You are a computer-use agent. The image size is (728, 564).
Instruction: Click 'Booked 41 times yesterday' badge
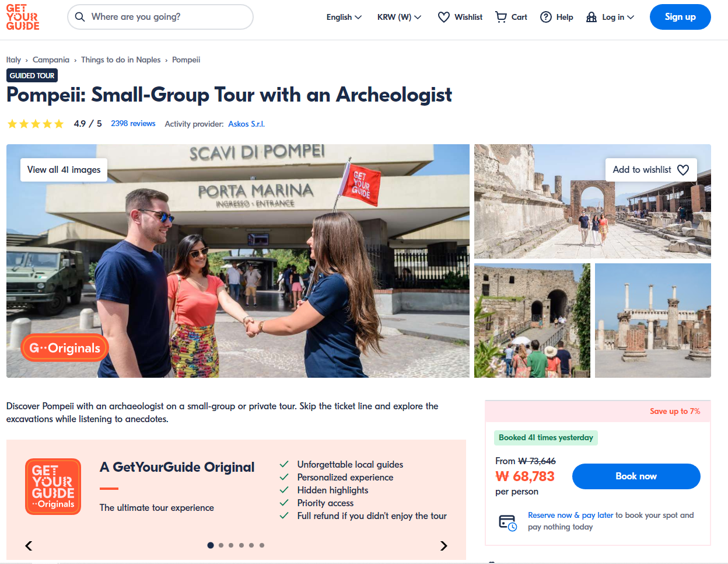(546, 438)
